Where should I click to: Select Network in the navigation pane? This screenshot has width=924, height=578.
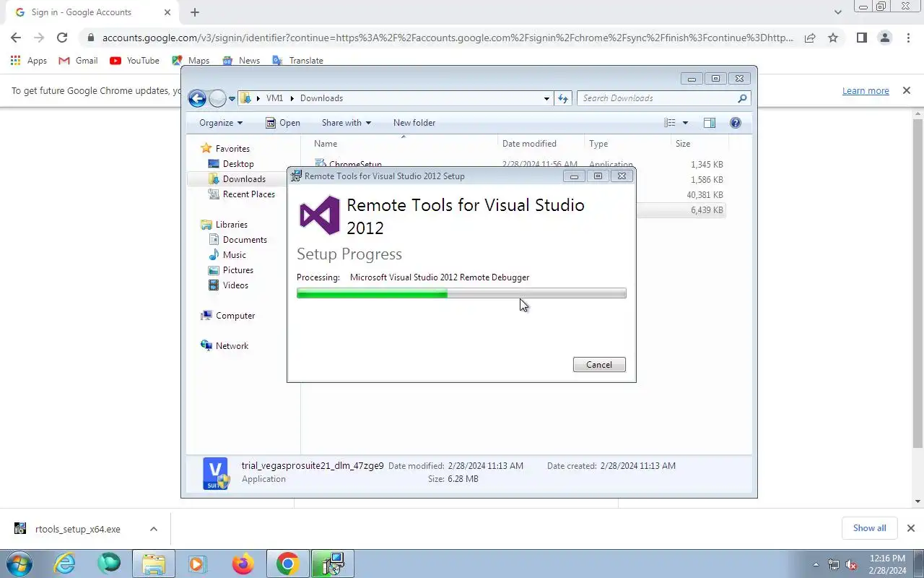click(232, 346)
